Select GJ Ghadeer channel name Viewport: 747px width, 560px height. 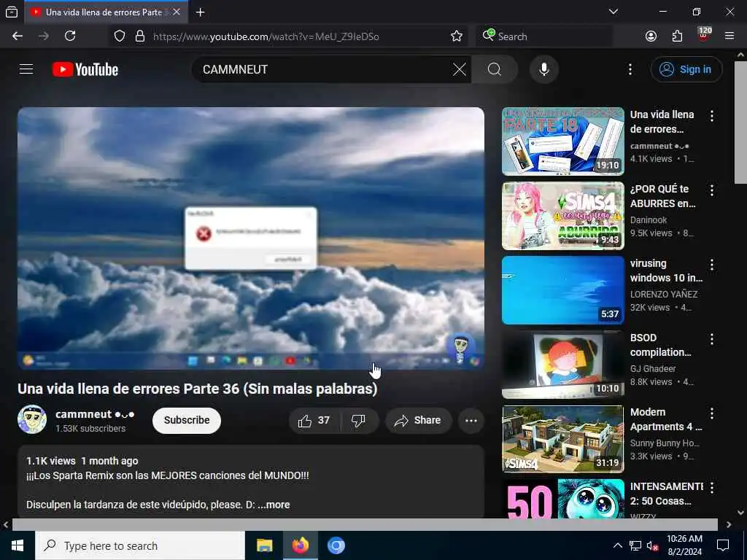pyautogui.click(x=653, y=368)
